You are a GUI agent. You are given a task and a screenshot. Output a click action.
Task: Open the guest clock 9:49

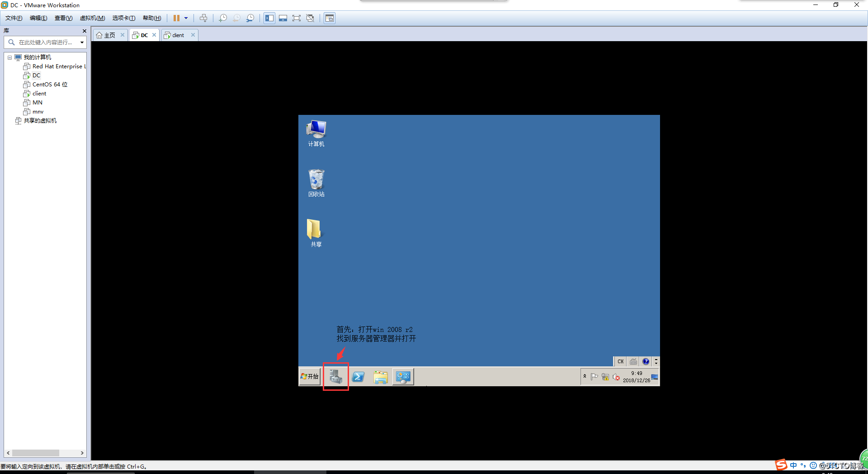coord(637,377)
